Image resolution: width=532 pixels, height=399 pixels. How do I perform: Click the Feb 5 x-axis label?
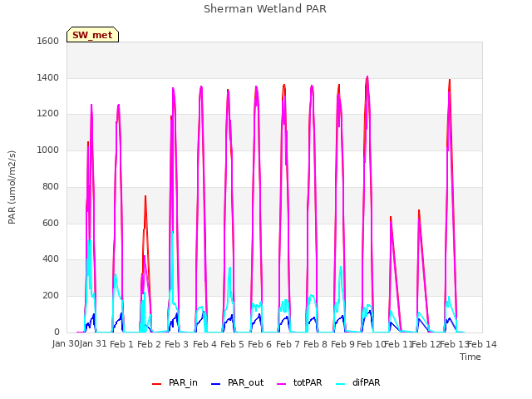tap(232, 344)
